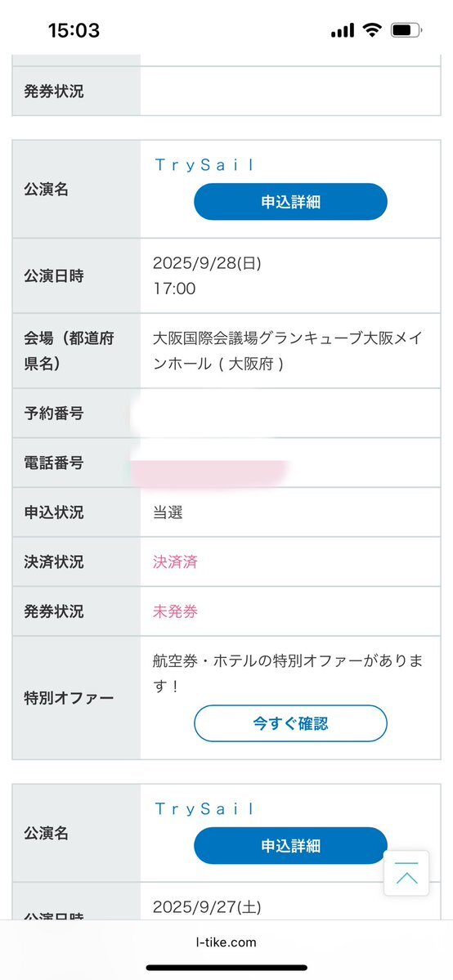Select the 決済済 payment status text

tap(175, 562)
